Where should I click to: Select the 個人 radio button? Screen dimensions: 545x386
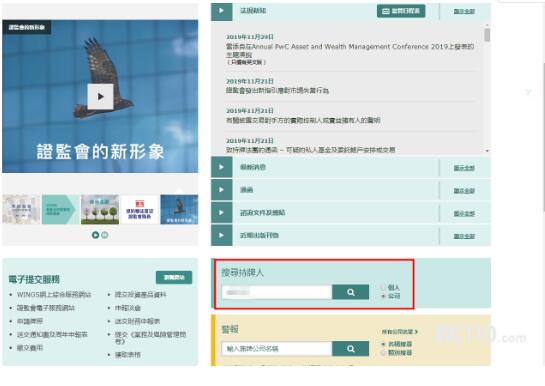point(383,288)
